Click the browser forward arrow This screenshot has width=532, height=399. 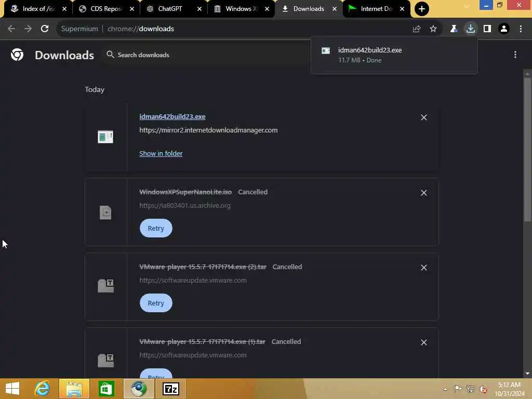tap(28, 29)
